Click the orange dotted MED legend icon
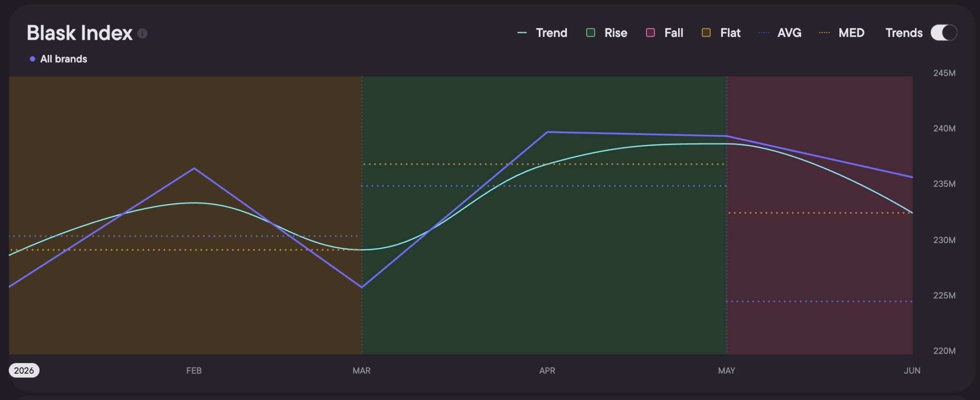 click(824, 33)
